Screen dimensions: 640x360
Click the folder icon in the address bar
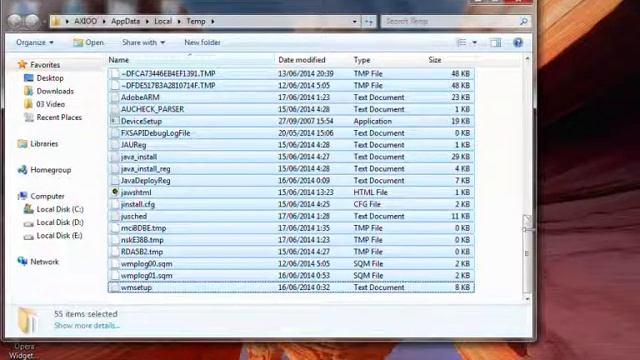click(56, 21)
